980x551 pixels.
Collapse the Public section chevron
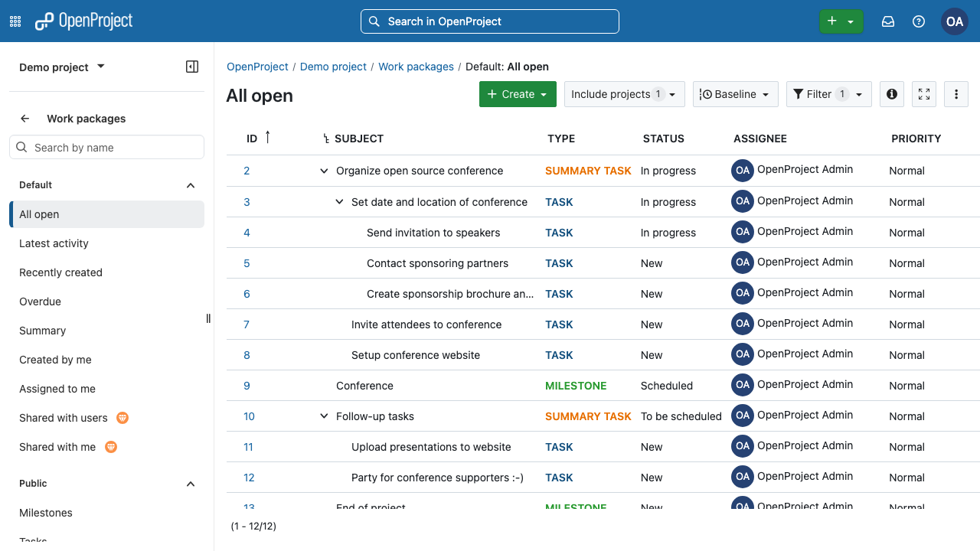coord(191,484)
